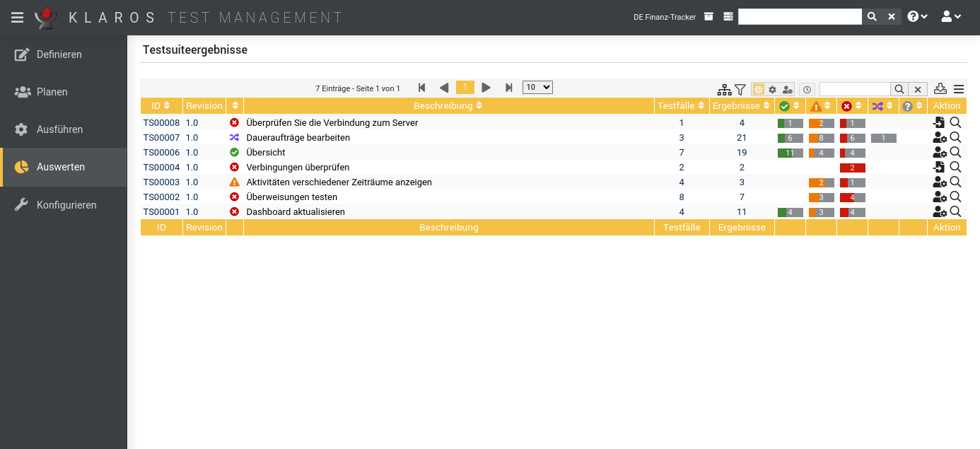Open the user account dropdown
The width and height of the screenshot is (980, 449).
click(951, 17)
